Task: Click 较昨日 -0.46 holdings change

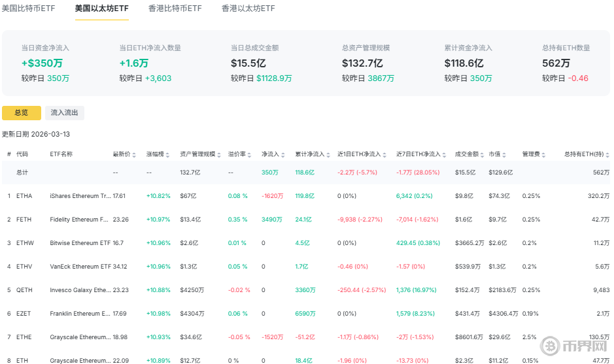Action: point(578,78)
